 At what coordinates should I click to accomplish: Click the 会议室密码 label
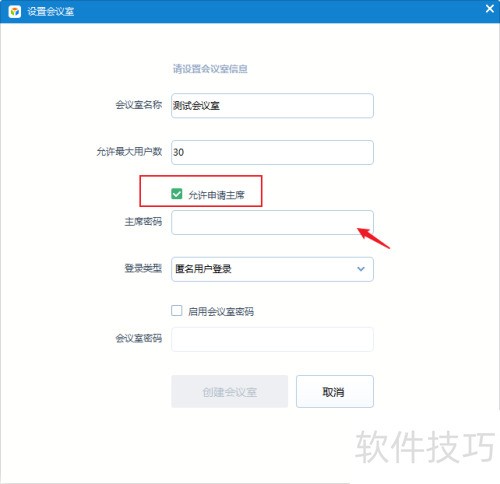(x=139, y=338)
